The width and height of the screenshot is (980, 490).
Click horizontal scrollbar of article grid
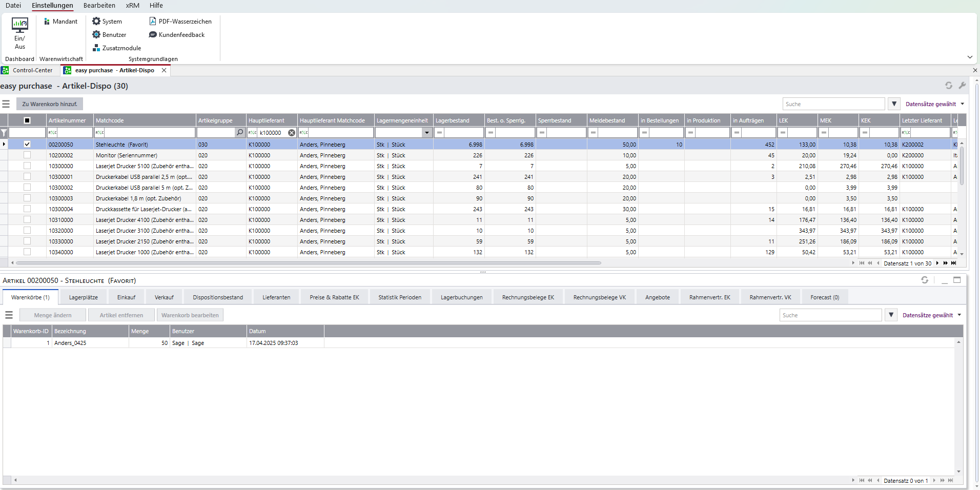coord(309,263)
